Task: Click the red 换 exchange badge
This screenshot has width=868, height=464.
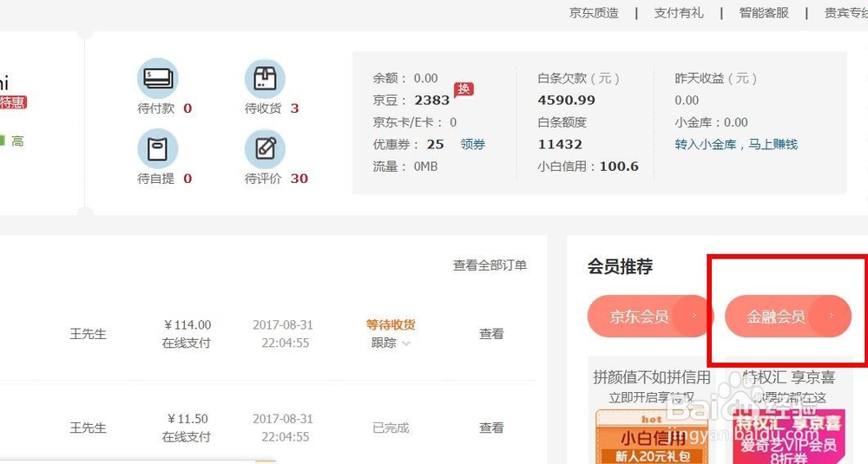Action: [x=464, y=89]
